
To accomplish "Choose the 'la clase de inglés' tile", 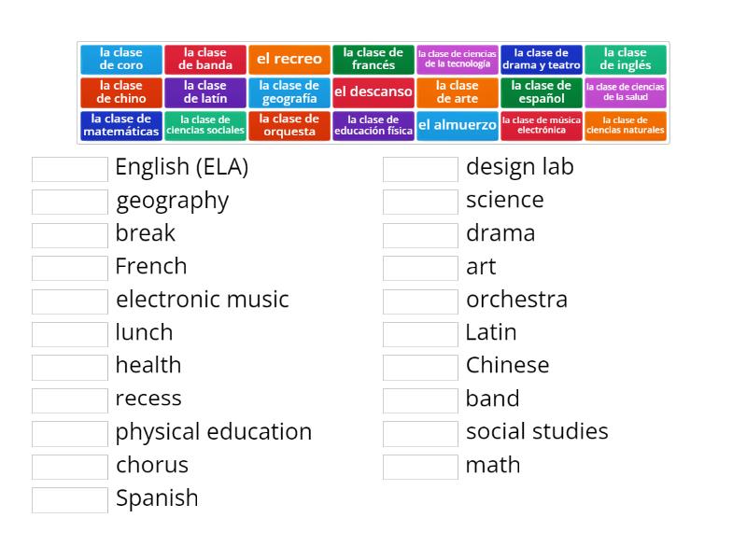I will point(626,58).
